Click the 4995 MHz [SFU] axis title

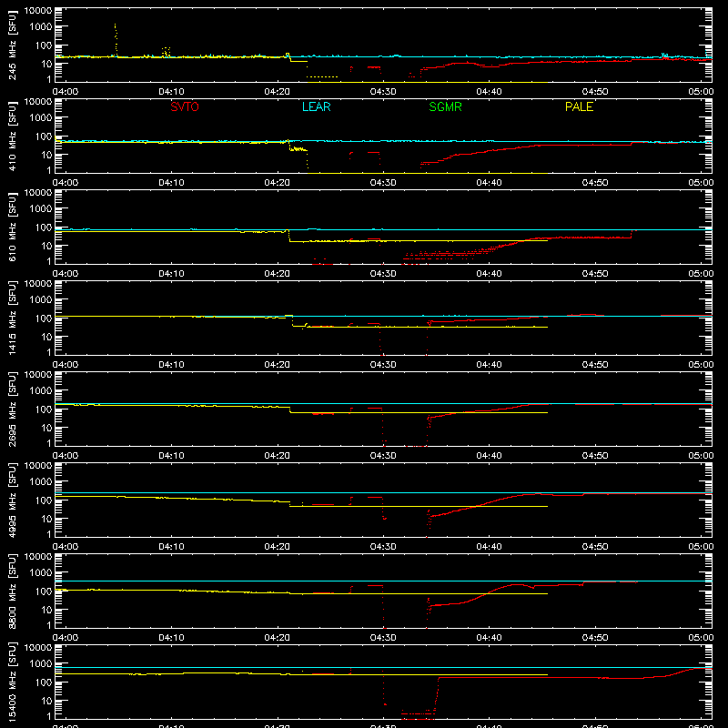coord(12,500)
